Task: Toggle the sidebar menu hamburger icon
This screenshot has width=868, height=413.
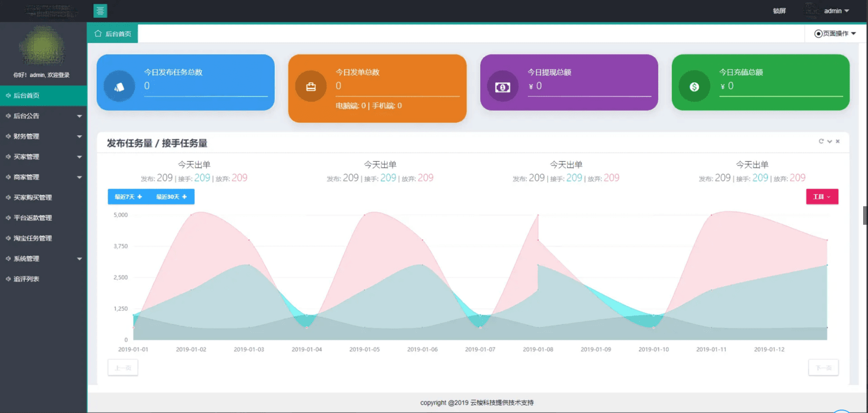Action: pyautogui.click(x=100, y=11)
